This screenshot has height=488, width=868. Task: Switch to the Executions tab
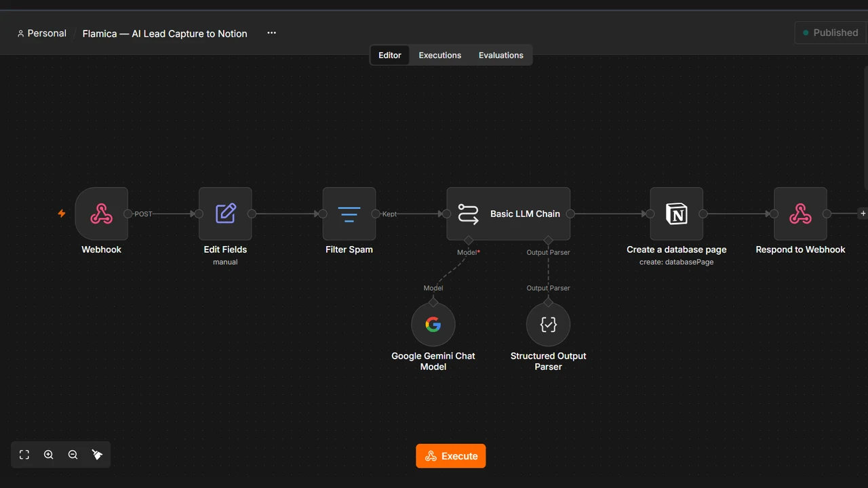tap(440, 55)
